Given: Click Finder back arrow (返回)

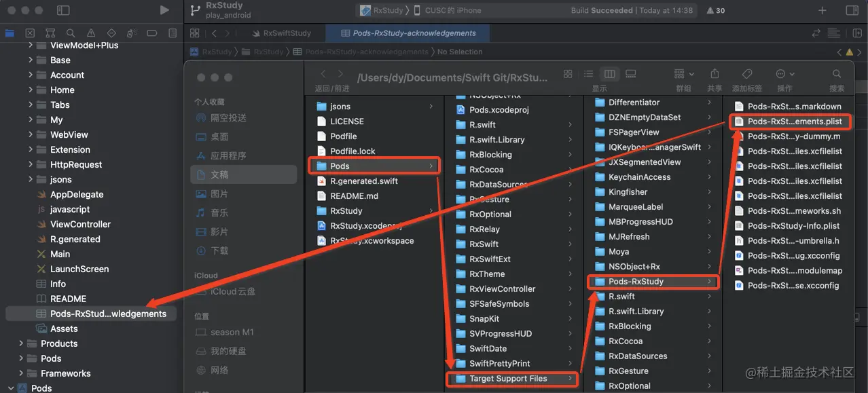Looking at the screenshot, I should (x=323, y=74).
